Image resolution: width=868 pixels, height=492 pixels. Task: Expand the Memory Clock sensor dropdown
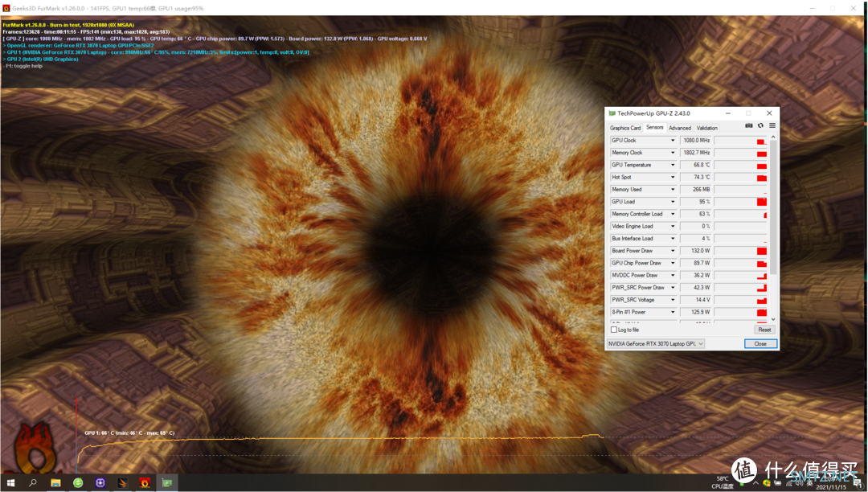click(x=673, y=153)
